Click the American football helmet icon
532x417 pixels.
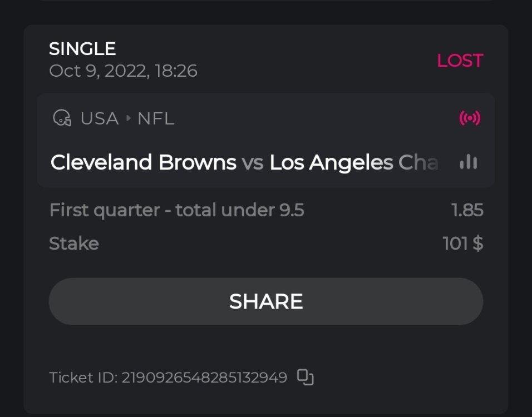[62, 118]
